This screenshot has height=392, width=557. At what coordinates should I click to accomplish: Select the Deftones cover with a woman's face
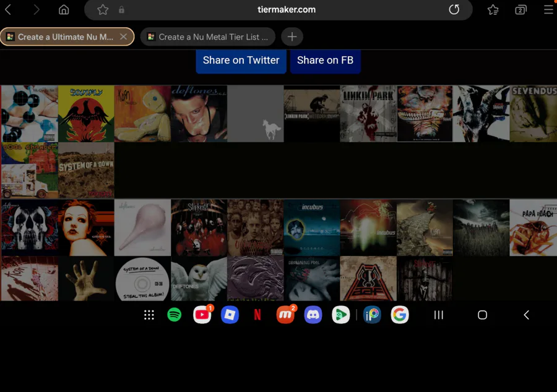199,114
